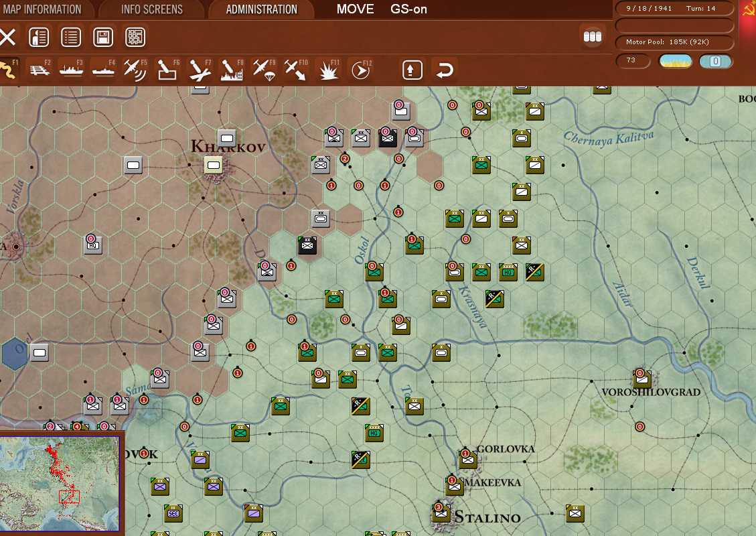This screenshot has width=756, height=536.
Task: Select the beige counter on Kharkov city
Action: [213, 165]
